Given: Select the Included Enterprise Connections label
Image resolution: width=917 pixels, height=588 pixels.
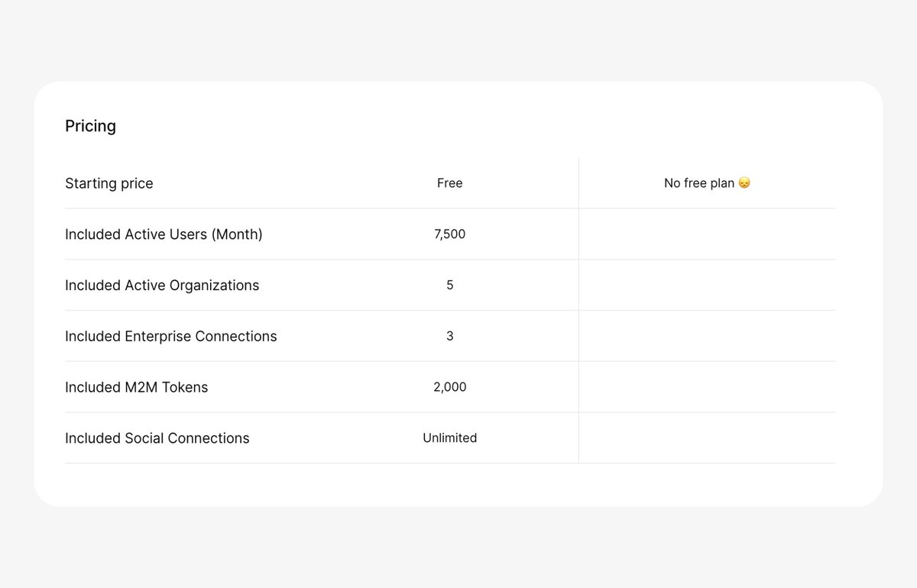Looking at the screenshot, I should click(x=170, y=336).
